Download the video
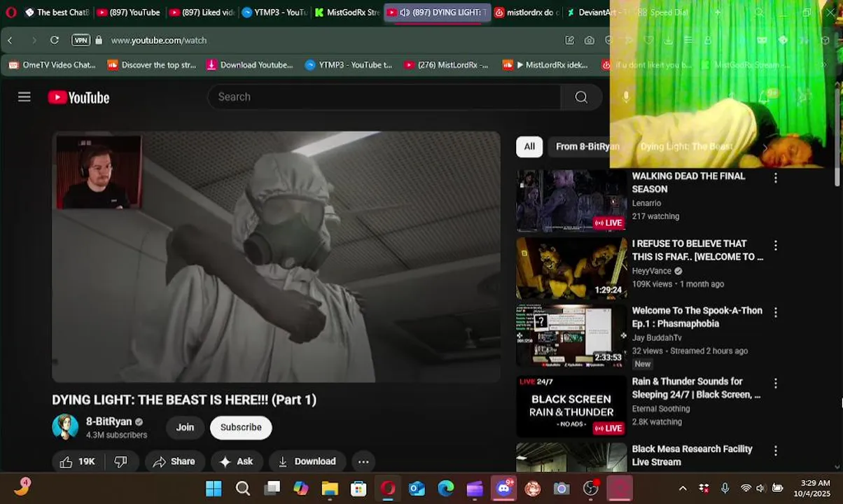 307,461
